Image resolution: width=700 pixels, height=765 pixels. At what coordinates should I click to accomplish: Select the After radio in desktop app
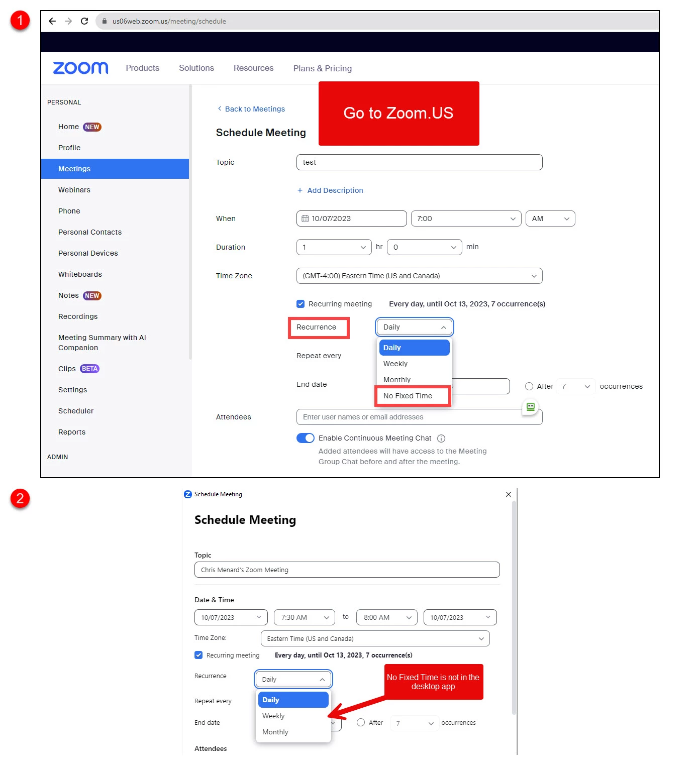361,722
